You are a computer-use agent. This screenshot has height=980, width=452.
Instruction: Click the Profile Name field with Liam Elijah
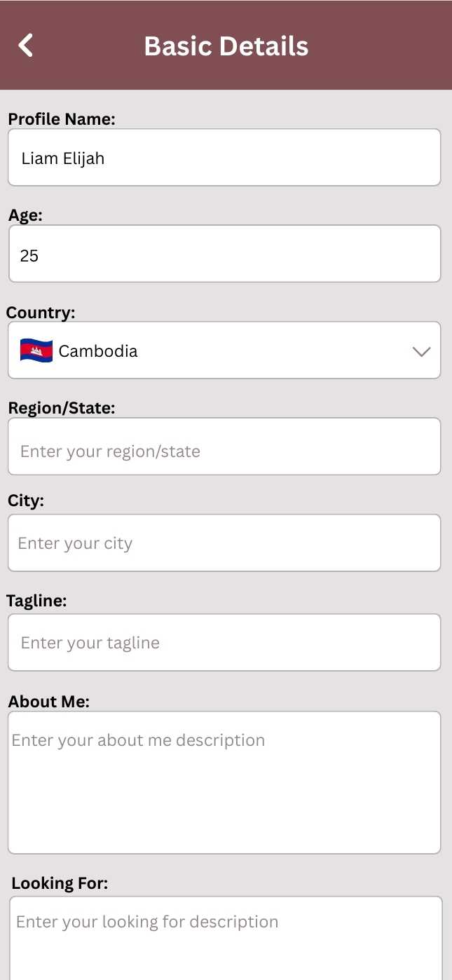[x=224, y=158]
